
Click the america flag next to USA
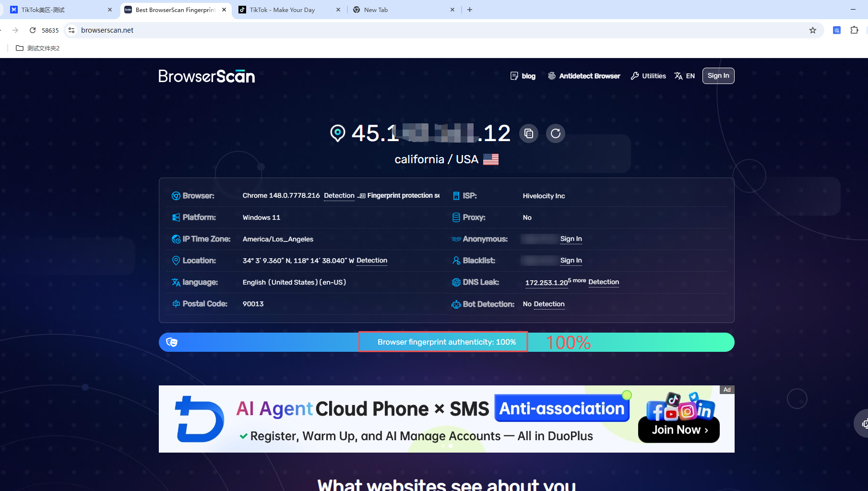point(491,159)
